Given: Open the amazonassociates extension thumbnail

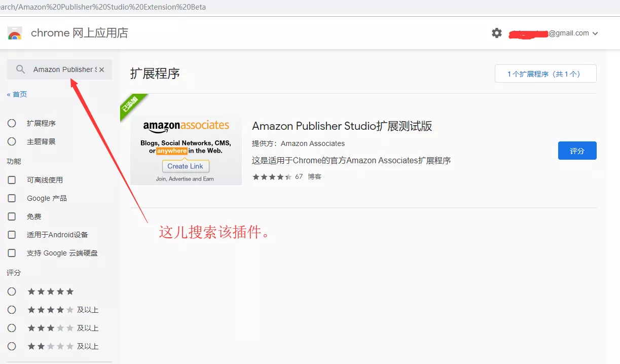Looking at the screenshot, I should [186, 150].
